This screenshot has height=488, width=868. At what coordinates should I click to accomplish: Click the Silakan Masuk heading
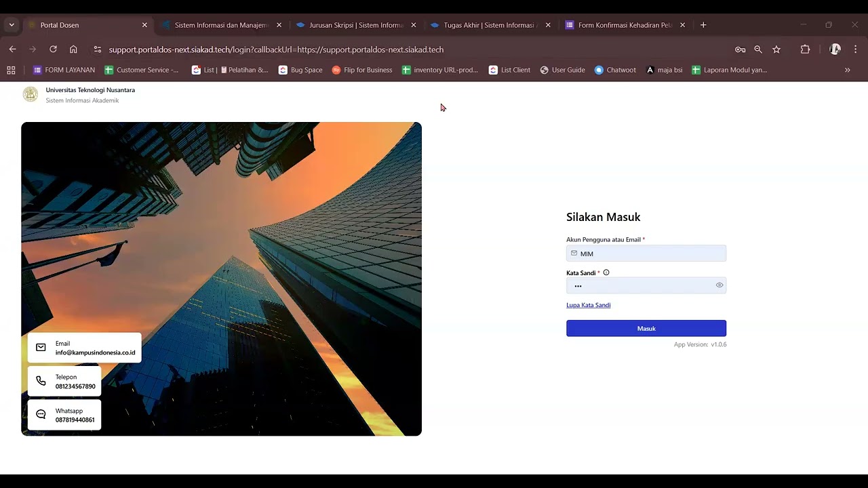pos(604,217)
